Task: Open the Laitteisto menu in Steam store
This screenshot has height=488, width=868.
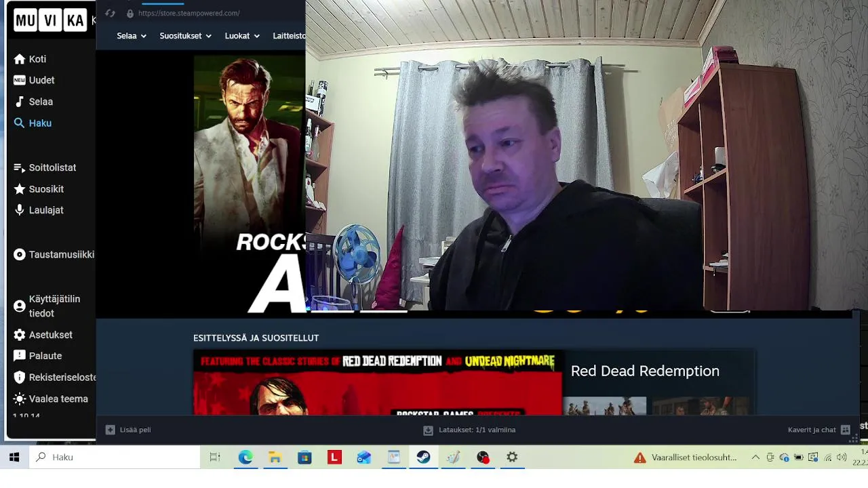Action: [289, 36]
